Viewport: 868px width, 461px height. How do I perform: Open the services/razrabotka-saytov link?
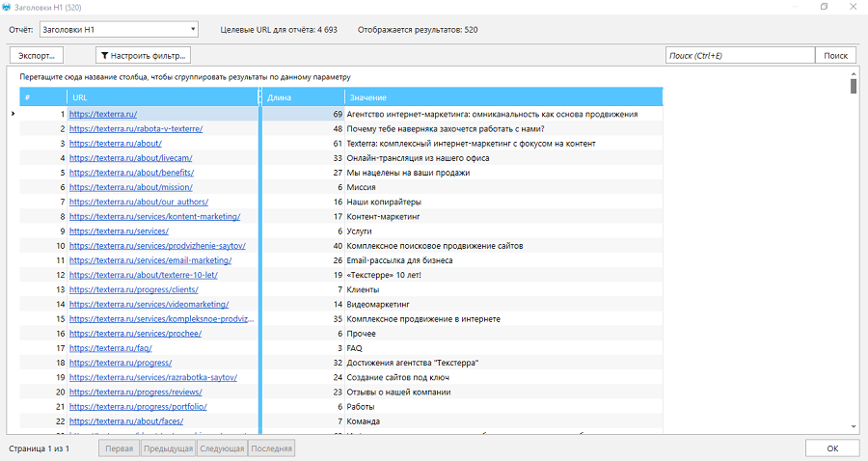tap(152, 377)
